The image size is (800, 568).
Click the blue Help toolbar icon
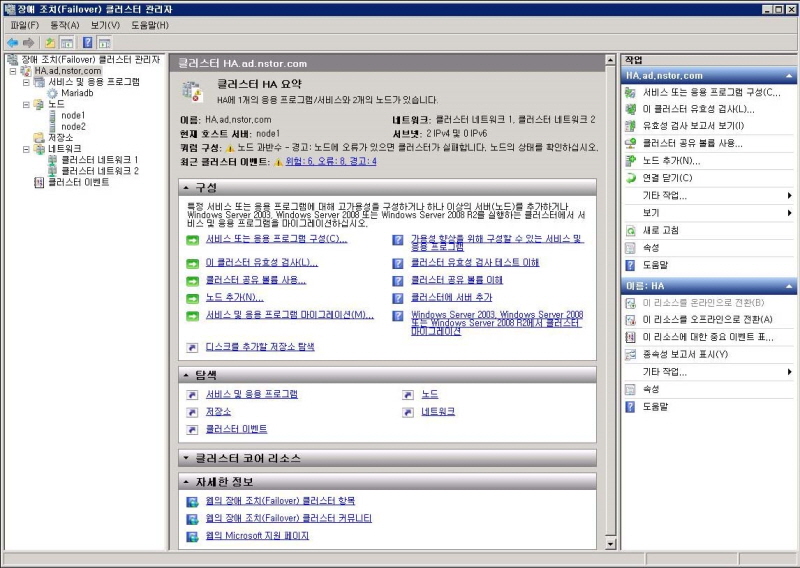(x=88, y=43)
